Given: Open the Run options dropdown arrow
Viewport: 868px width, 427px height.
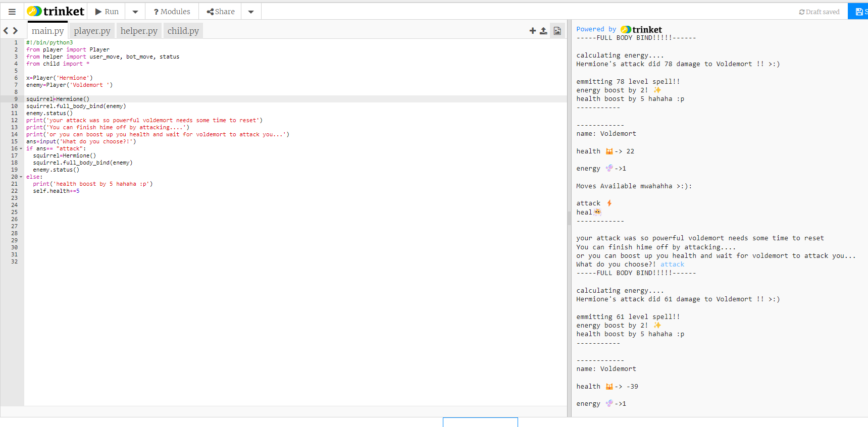Looking at the screenshot, I should [x=135, y=12].
